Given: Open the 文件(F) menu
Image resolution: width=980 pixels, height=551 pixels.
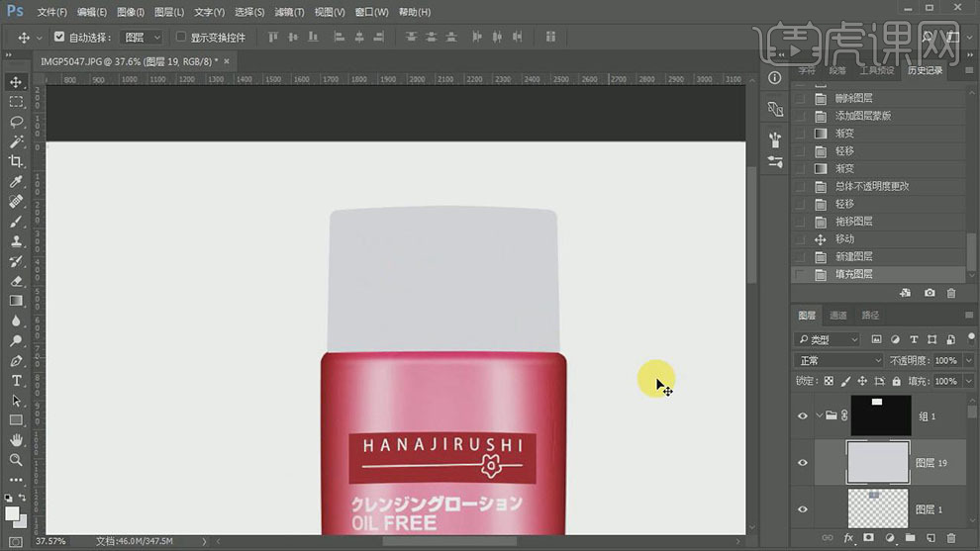Looking at the screenshot, I should pyautogui.click(x=51, y=12).
